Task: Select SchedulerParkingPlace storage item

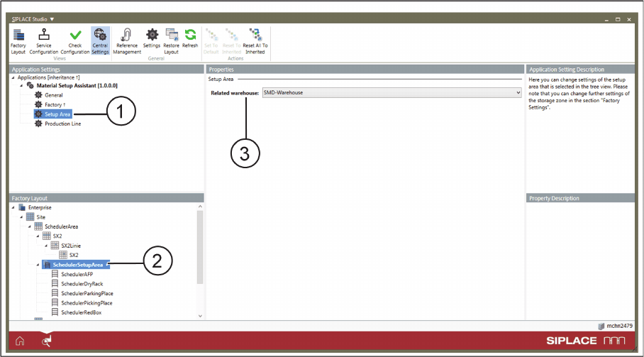Action: [87, 293]
